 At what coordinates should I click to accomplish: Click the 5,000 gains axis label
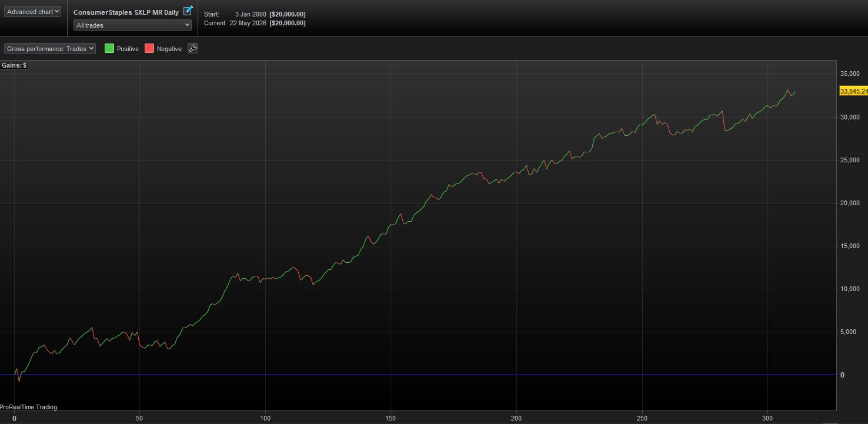(x=848, y=332)
